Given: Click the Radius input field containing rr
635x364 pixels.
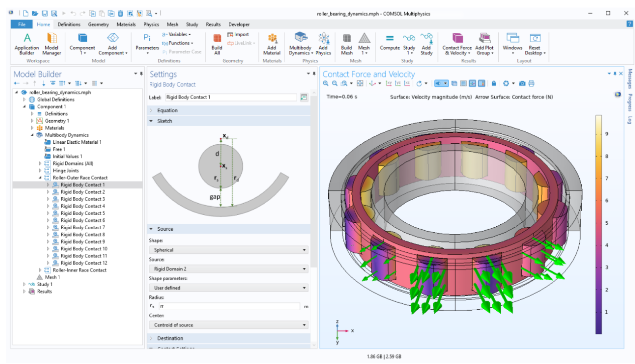Looking at the screenshot, I should 229,306.
